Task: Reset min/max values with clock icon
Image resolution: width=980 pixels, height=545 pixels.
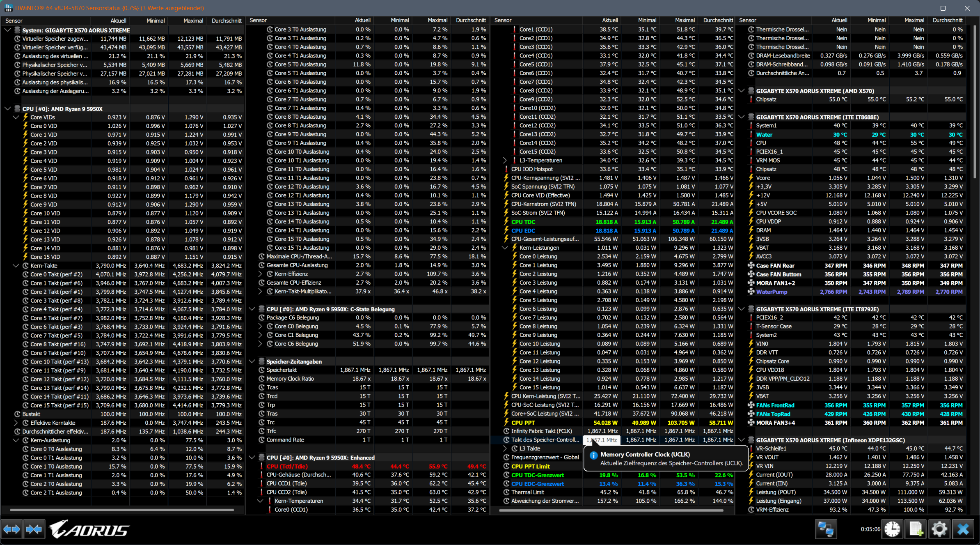Action: point(893,529)
